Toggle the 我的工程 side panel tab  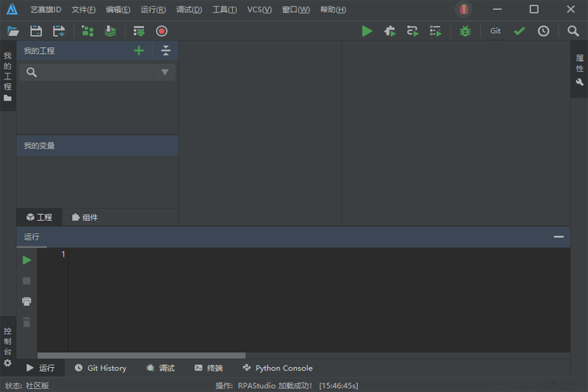[x=7, y=76]
